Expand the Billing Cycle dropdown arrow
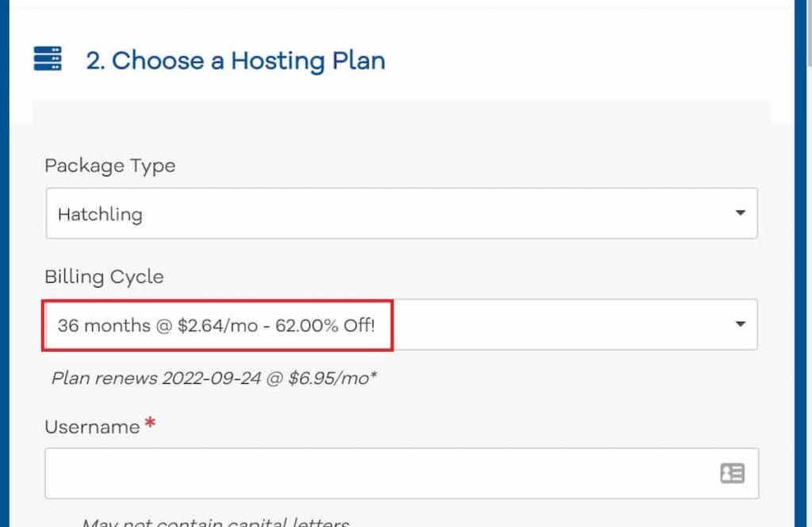The image size is (812, 527). pyautogui.click(x=740, y=324)
